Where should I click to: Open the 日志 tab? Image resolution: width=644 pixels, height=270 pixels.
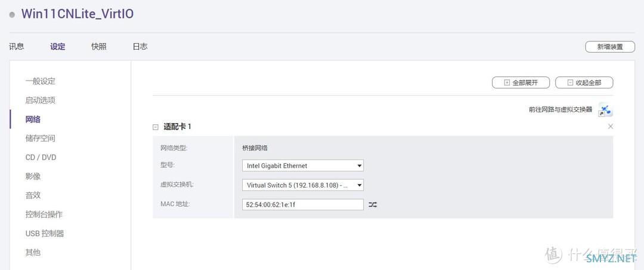(x=140, y=47)
